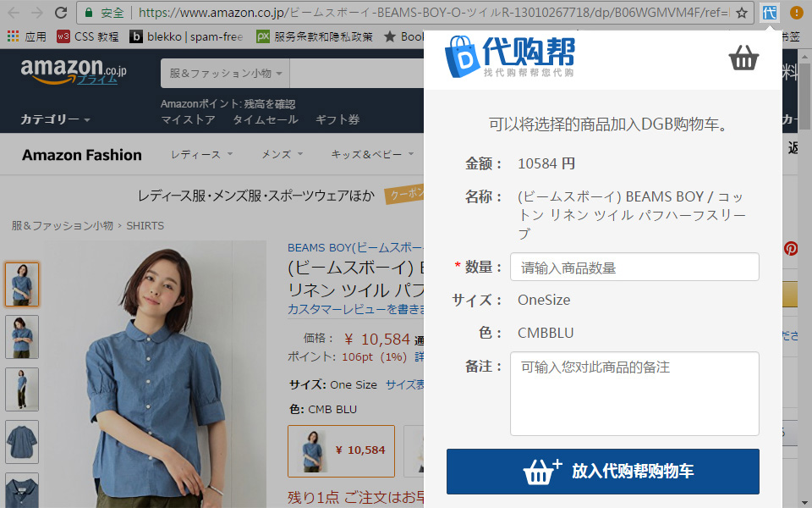Screen dimensions: 812x508
Task: Click the OneSize value in popup
Action: coord(544,300)
